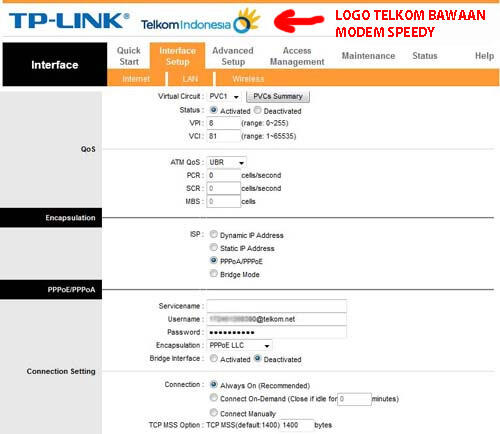Choose Static IP Address ISP option
The width and height of the screenshot is (500, 434).
point(214,247)
